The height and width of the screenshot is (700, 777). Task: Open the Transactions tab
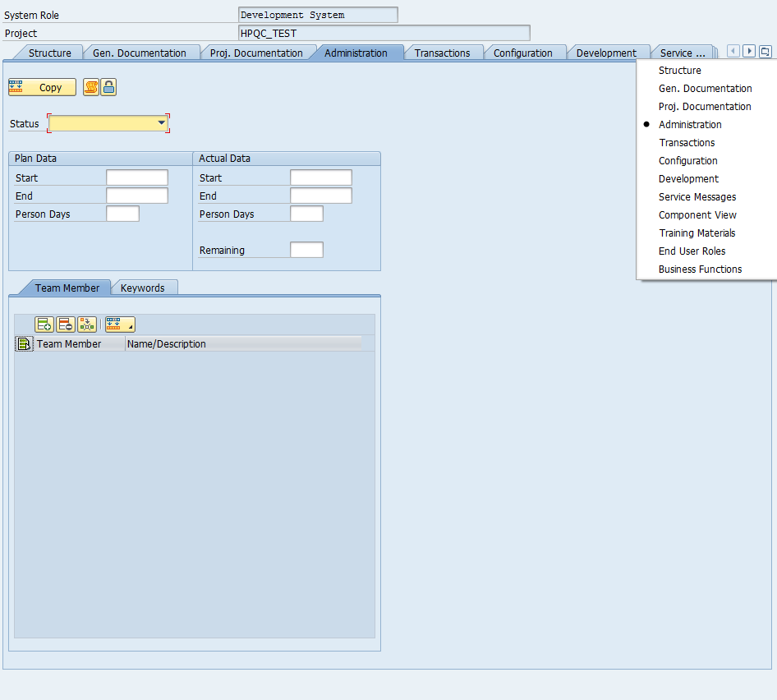pos(442,53)
